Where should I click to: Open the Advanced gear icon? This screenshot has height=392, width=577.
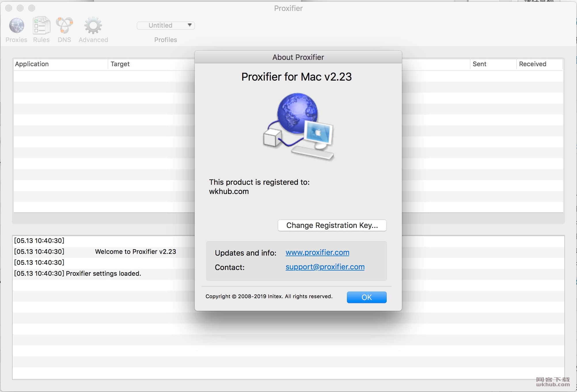point(93,26)
